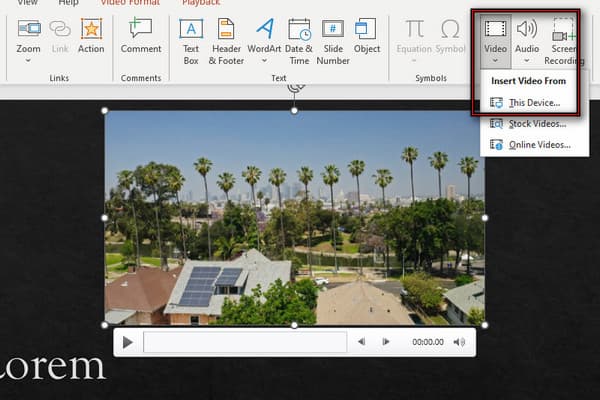The image size is (600, 400).
Task: Click the video's rotation handle
Action: coord(296,87)
